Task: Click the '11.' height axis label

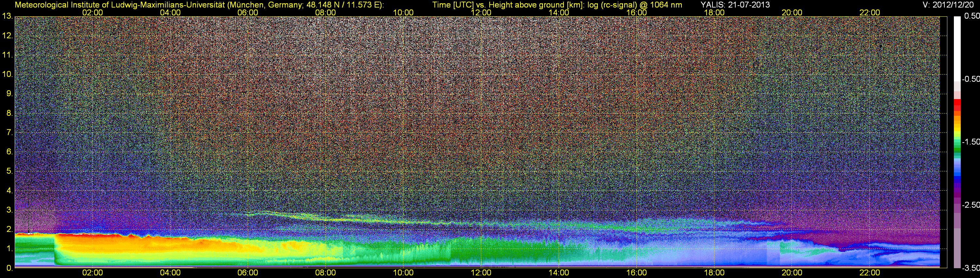Action: click(x=7, y=55)
